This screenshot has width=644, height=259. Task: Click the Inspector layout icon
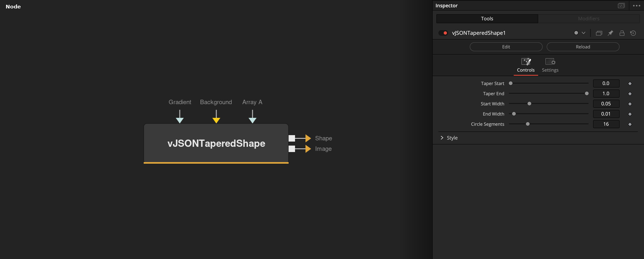[x=621, y=6]
